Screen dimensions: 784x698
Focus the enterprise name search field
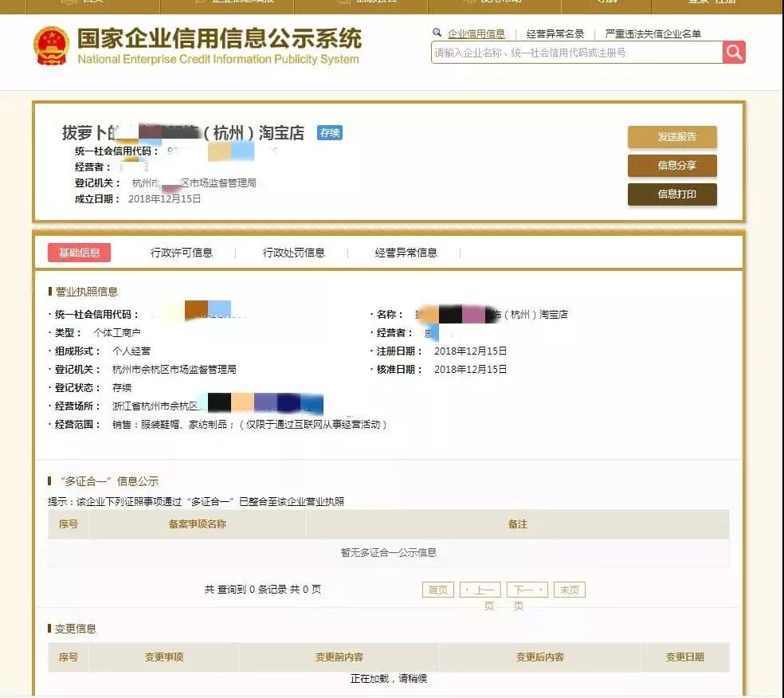tap(577, 53)
